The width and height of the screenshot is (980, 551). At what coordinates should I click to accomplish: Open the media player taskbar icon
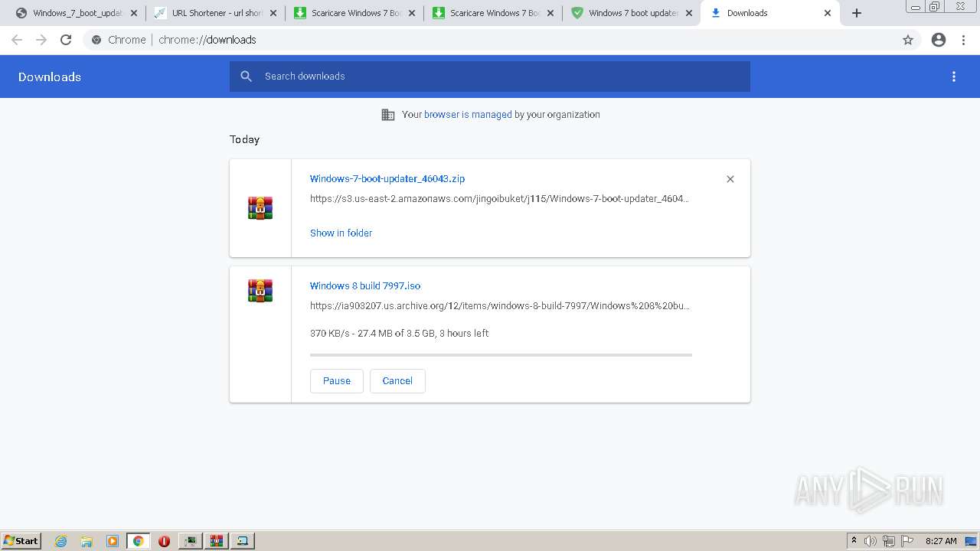pyautogui.click(x=113, y=541)
